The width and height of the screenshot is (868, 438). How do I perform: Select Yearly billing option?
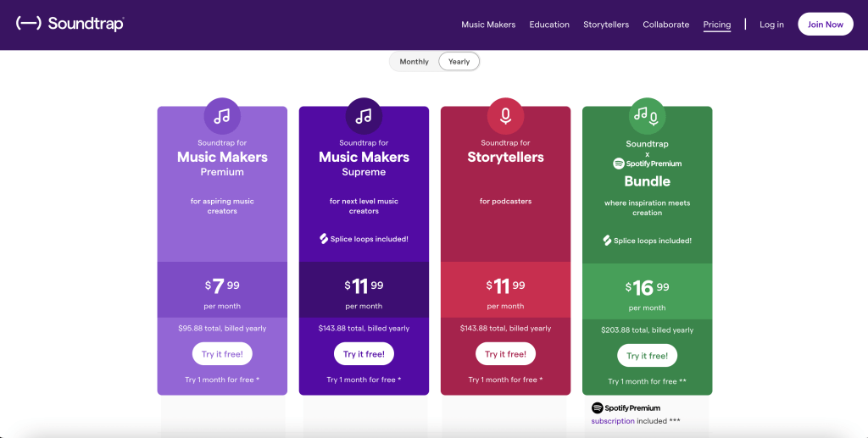[459, 61]
